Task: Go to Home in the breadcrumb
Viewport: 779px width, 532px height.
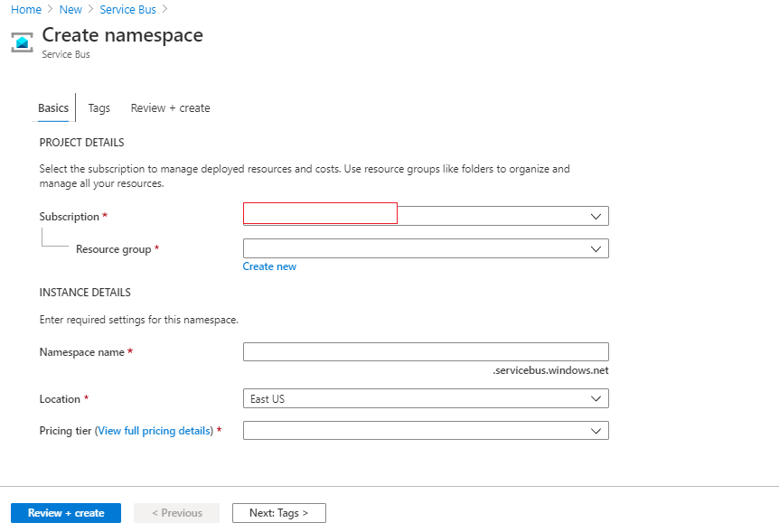Action: pyautogui.click(x=26, y=9)
